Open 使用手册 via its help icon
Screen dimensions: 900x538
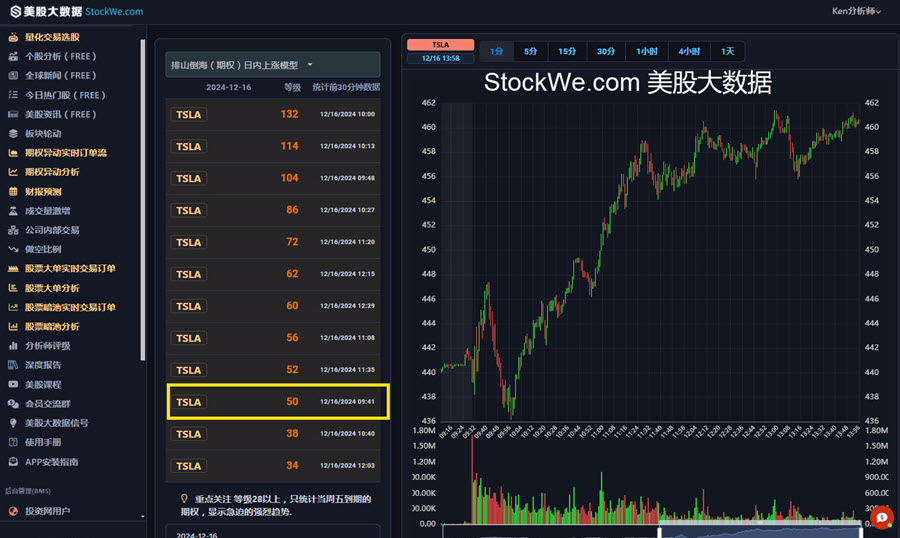coord(13,442)
